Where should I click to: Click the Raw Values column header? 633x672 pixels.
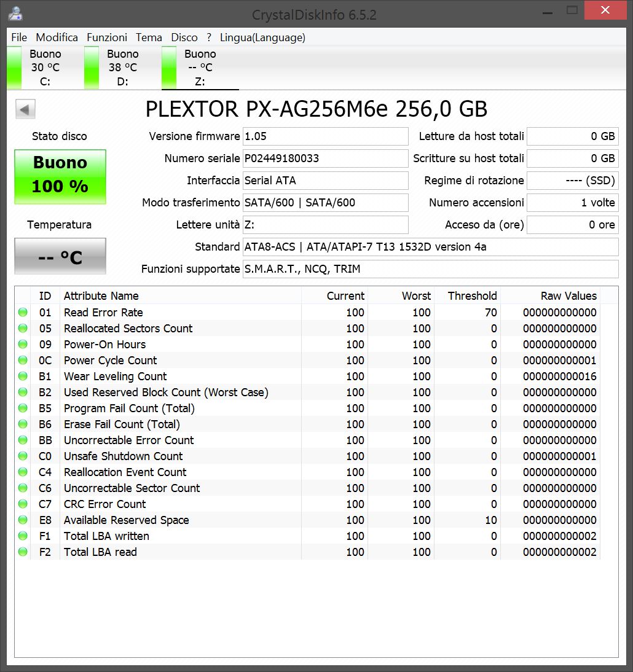[550, 296]
